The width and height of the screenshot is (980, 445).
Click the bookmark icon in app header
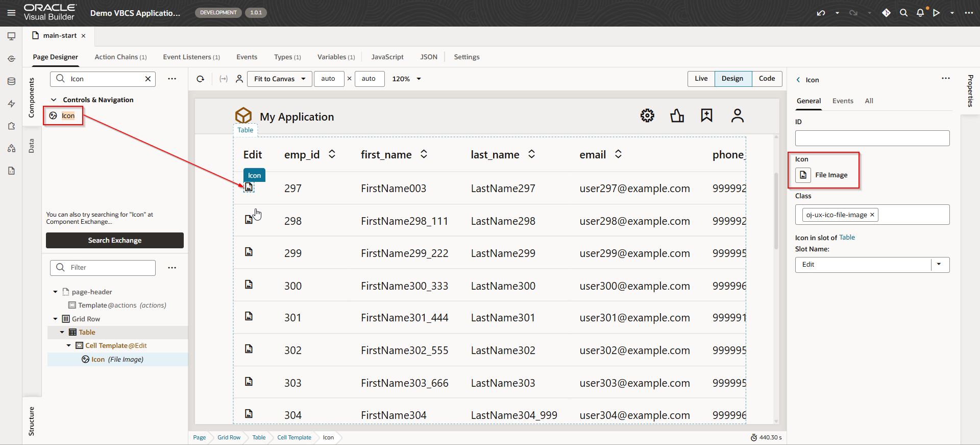click(x=706, y=115)
